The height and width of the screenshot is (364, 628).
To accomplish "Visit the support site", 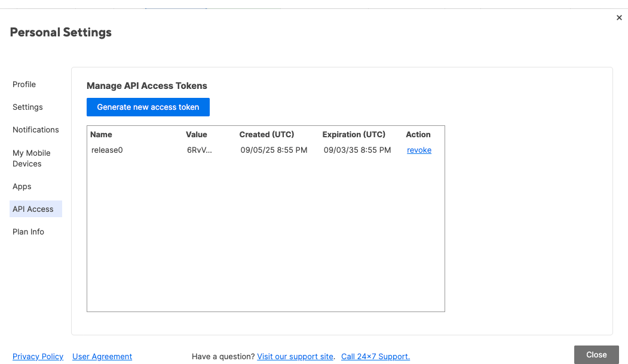I will pyautogui.click(x=295, y=356).
